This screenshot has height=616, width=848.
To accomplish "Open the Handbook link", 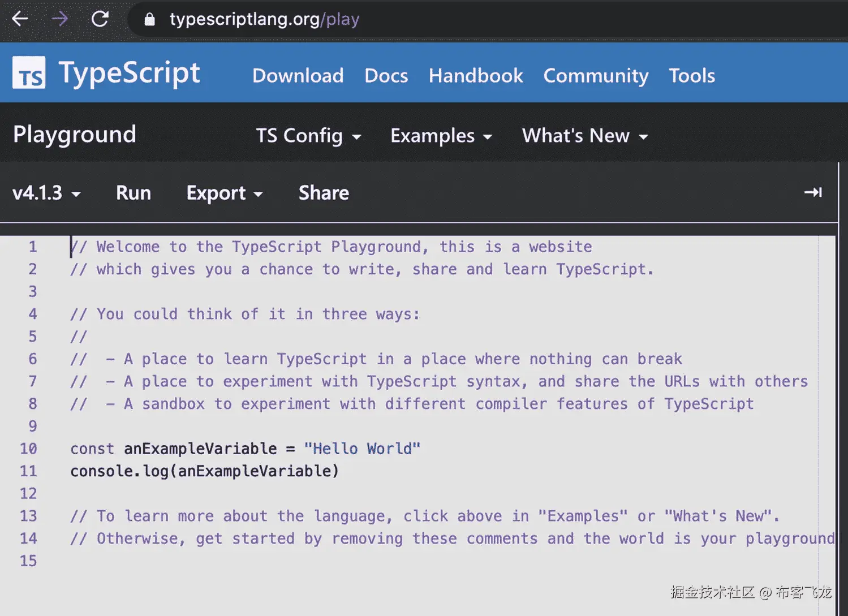I will tap(475, 75).
